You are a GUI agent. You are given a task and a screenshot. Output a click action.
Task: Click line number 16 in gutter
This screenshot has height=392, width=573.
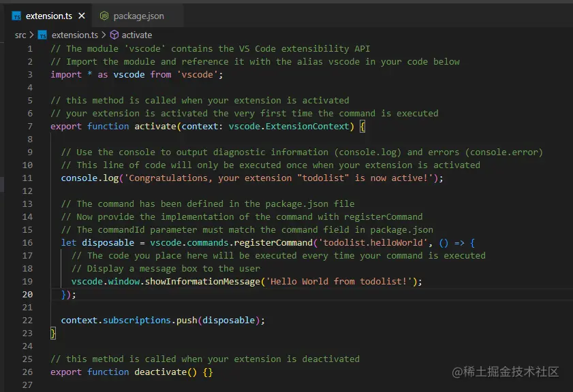(x=27, y=243)
